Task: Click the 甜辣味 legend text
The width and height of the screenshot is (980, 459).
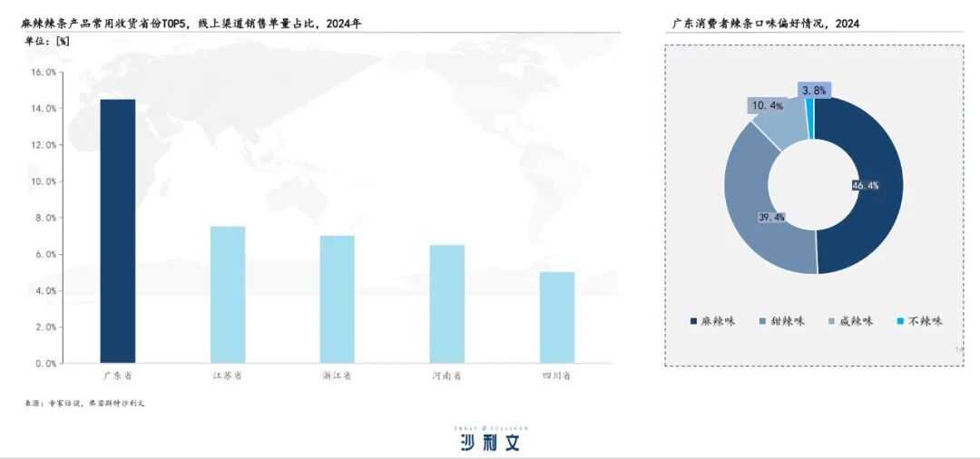Action: tap(787, 321)
